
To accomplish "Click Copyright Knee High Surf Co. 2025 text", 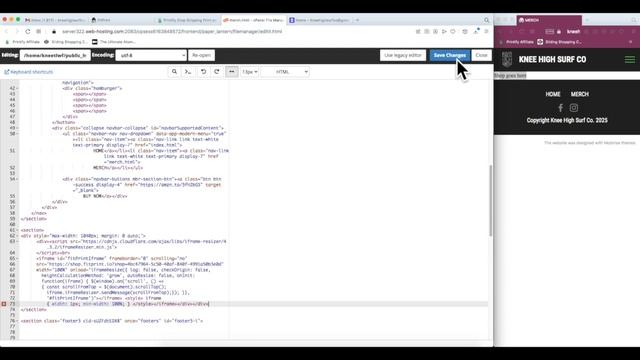I will (x=567, y=120).
